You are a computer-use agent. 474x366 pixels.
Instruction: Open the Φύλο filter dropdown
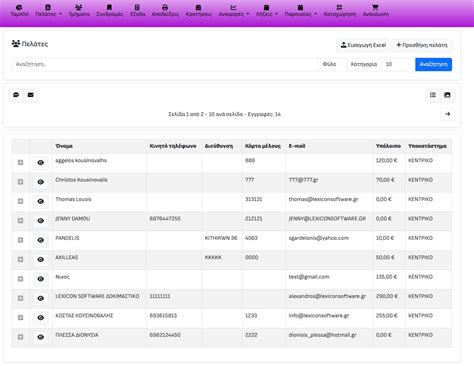point(332,64)
